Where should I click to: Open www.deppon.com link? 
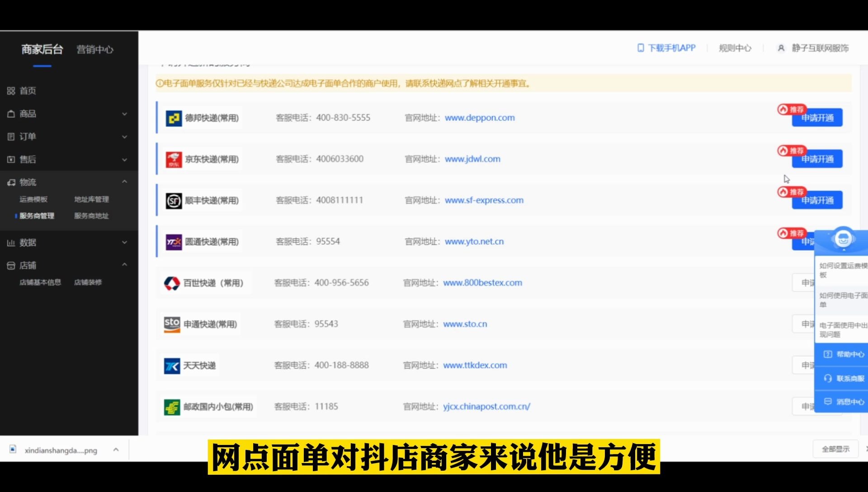tap(480, 118)
